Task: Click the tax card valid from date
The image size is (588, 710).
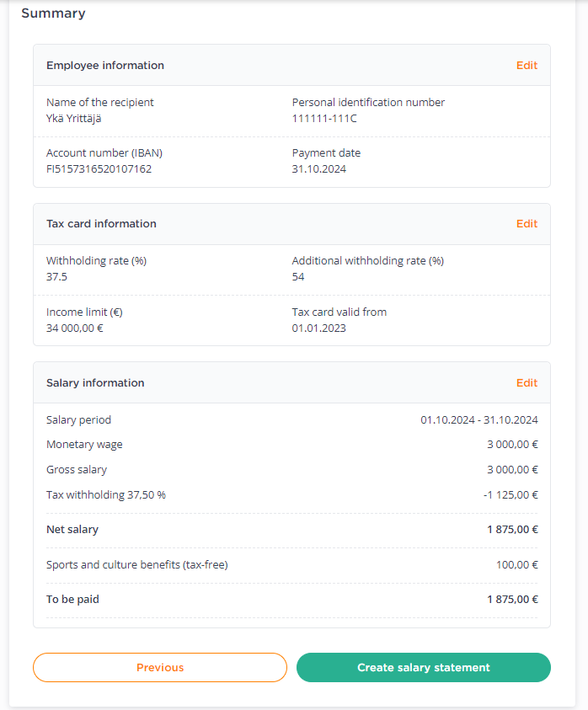Action: point(319,328)
